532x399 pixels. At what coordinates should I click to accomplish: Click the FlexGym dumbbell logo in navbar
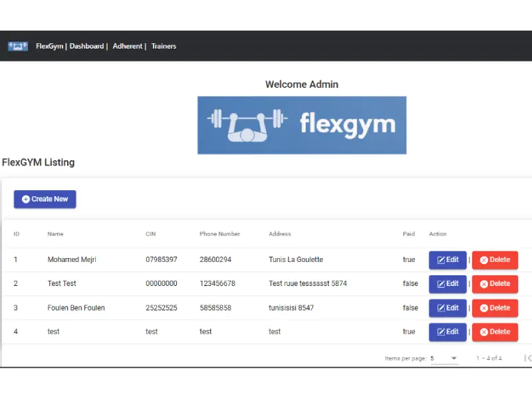18,46
